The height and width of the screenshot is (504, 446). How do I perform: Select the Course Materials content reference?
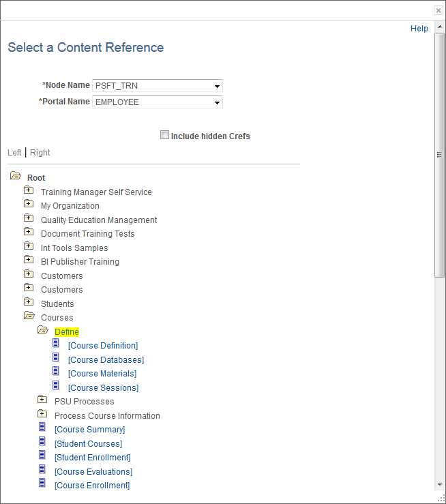(102, 374)
